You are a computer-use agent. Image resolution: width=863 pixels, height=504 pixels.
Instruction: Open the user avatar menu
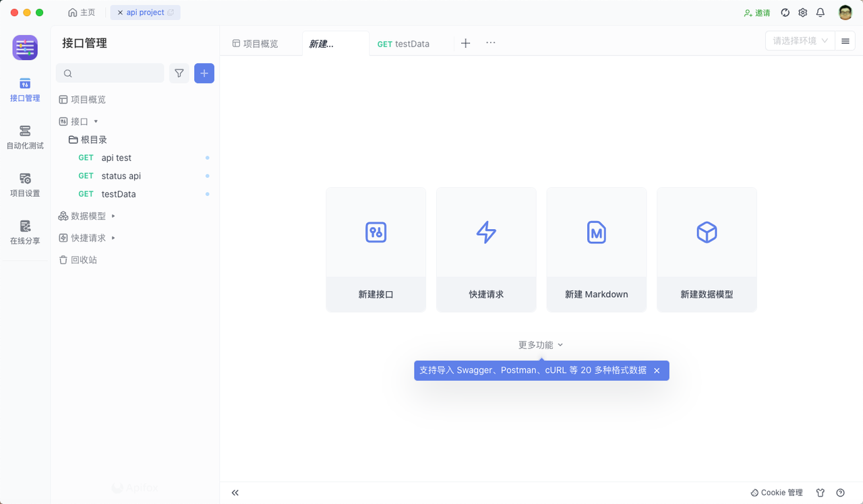(x=845, y=13)
